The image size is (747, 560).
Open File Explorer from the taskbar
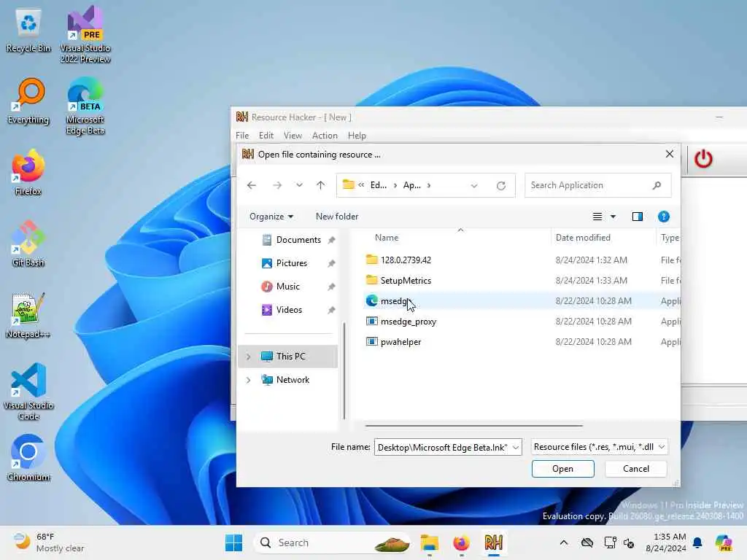429,542
